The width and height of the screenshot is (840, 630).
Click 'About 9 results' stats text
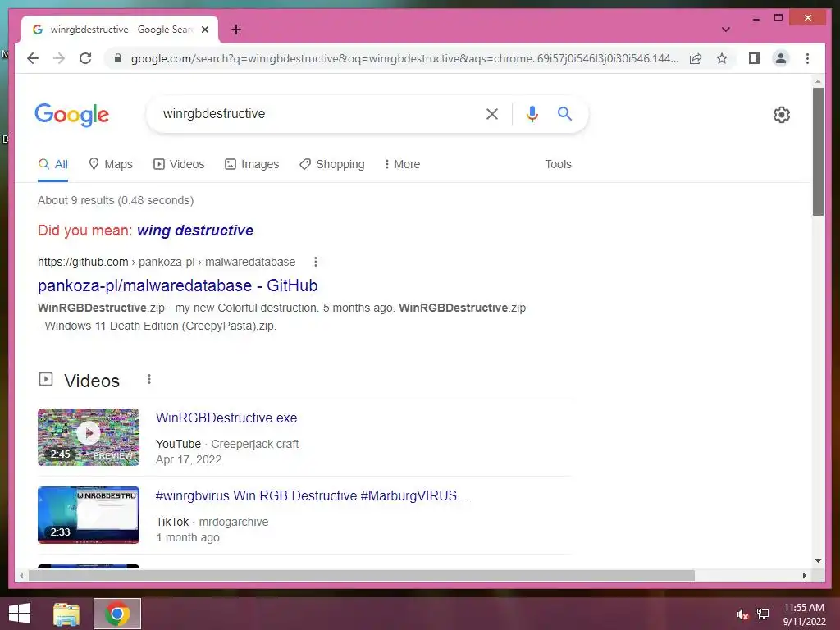coord(116,200)
